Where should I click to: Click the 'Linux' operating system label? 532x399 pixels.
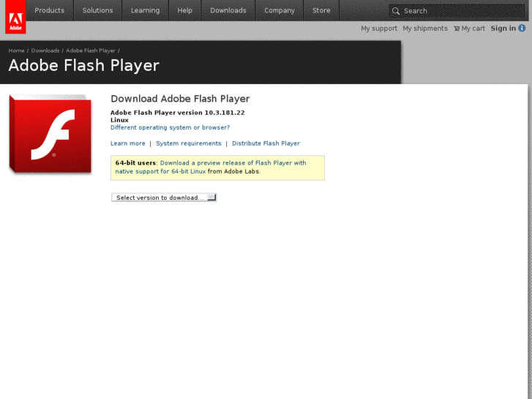119,120
